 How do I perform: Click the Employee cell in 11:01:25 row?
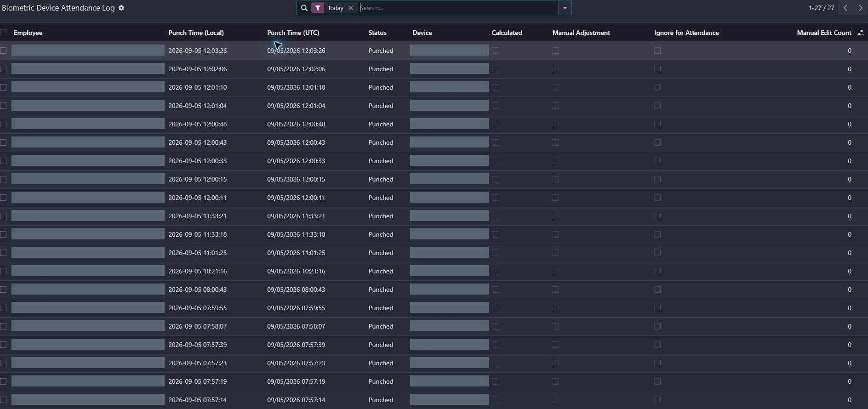coord(88,253)
